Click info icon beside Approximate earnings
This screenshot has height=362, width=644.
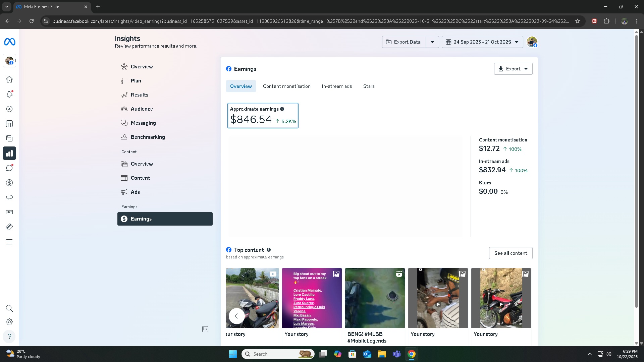point(282,109)
